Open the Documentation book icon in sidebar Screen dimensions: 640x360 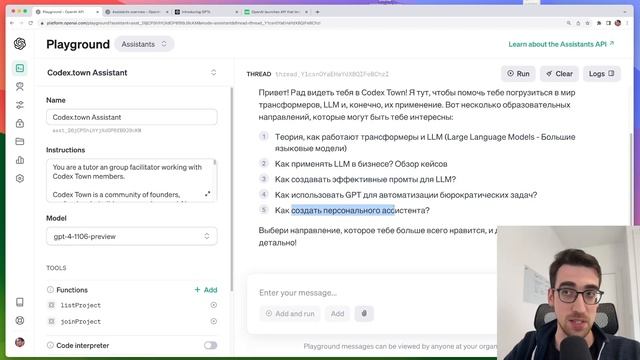click(x=20, y=302)
